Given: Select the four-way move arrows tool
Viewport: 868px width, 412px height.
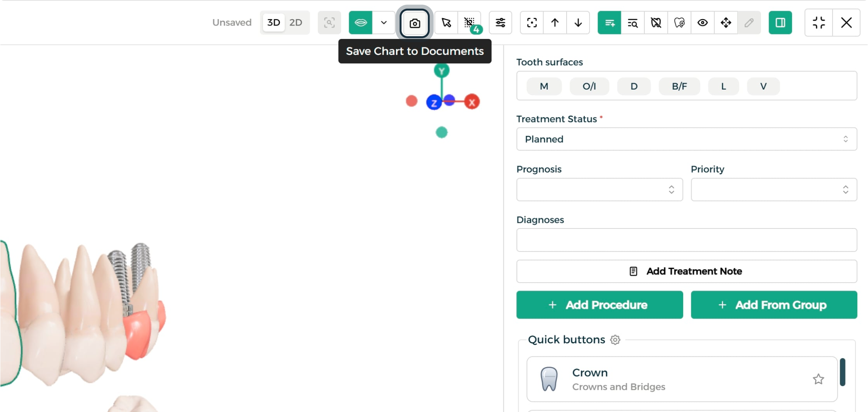Looking at the screenshot, I should (726, 23).
